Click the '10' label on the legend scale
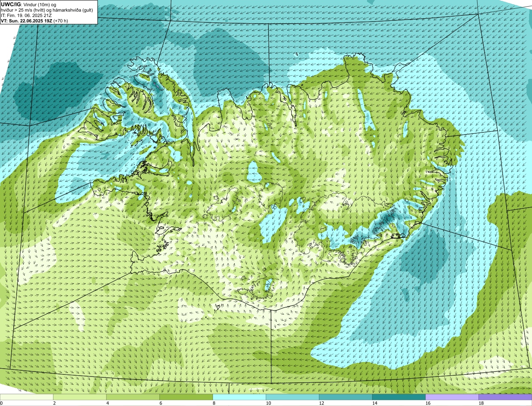Viewport: 532px width, 406px height. tap(268, 403)
